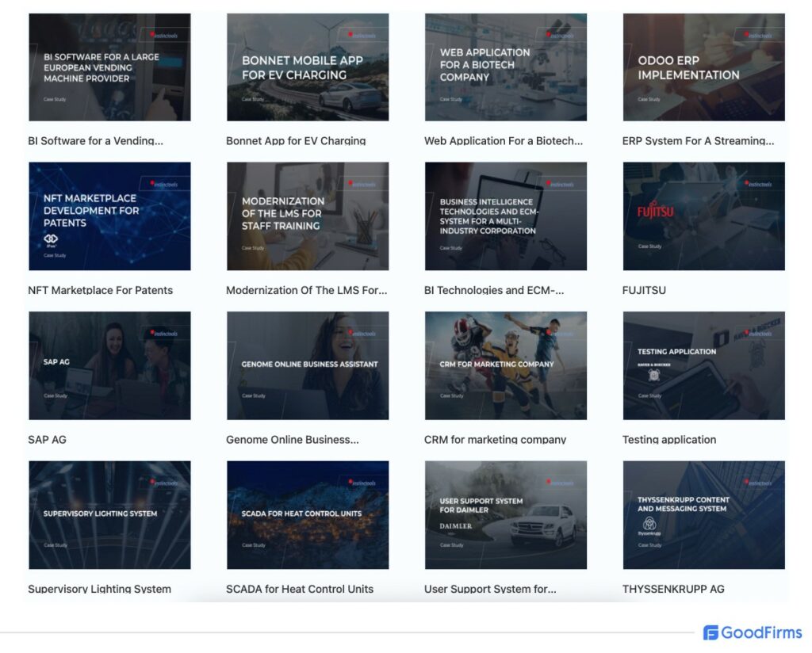Select the 'FUJITSU' title below the thumbnail
Screen dimensions: 812x653
tap(644, 290)
